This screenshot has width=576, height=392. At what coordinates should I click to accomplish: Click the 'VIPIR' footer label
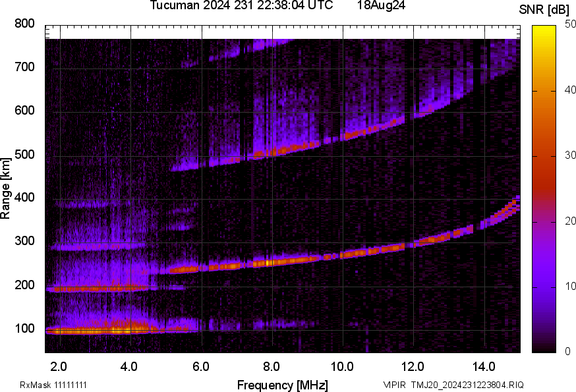click(394, 385)
